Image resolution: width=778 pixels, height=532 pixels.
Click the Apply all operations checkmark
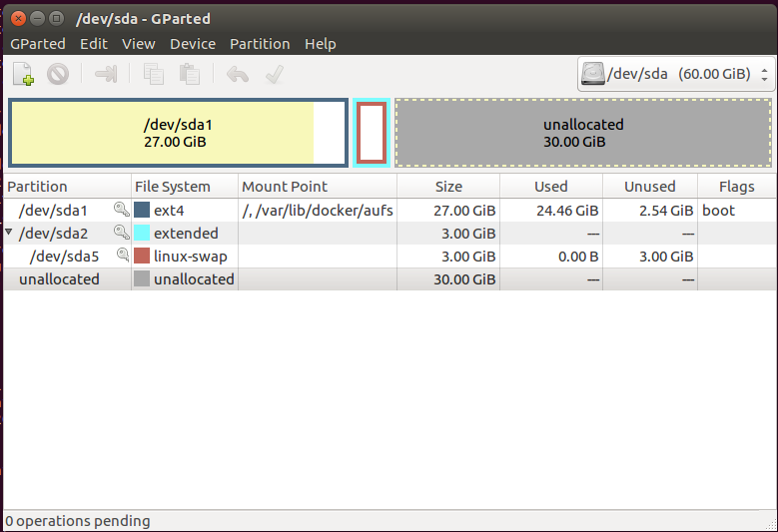(275, 75)
